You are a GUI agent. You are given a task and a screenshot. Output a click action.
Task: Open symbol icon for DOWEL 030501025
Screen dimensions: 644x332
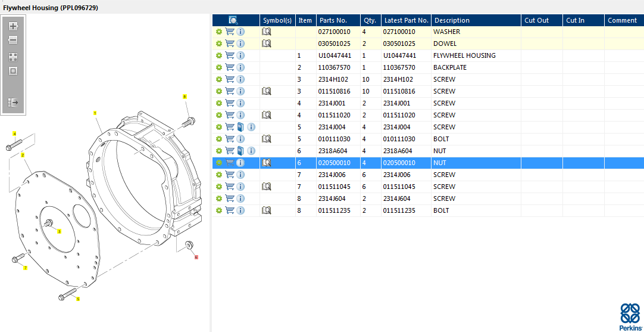coord(267,44)
